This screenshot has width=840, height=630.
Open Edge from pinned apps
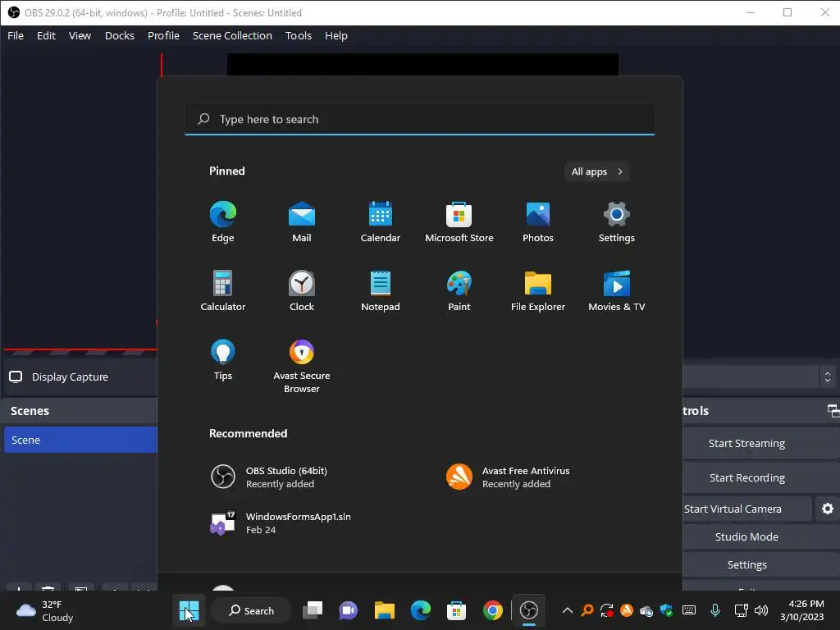[223, 221]
